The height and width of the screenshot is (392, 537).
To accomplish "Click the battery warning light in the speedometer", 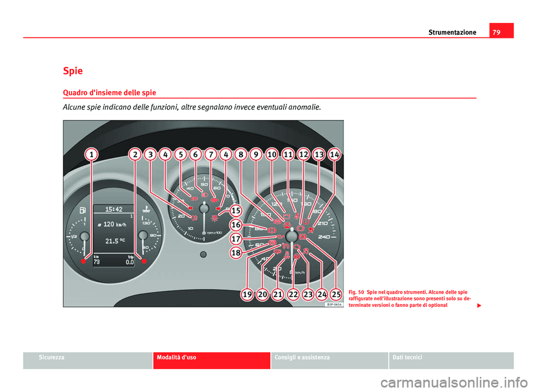I will coord(286,216).
